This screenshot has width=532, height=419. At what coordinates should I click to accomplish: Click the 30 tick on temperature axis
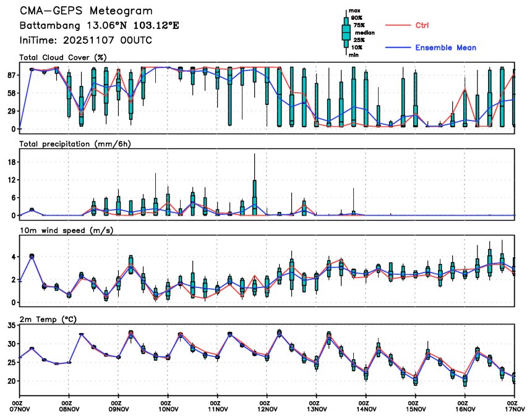tap(12, 344)
